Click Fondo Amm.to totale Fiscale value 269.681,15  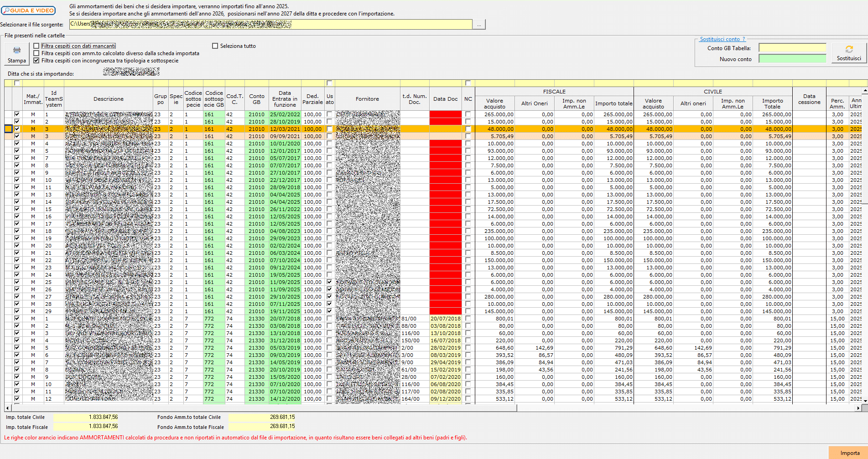click(262, 426)
